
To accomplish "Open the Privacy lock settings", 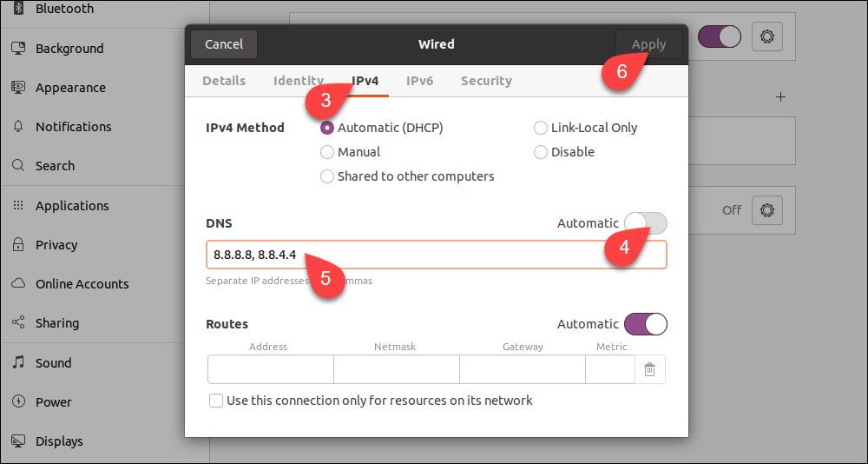I will pos(56,245).
